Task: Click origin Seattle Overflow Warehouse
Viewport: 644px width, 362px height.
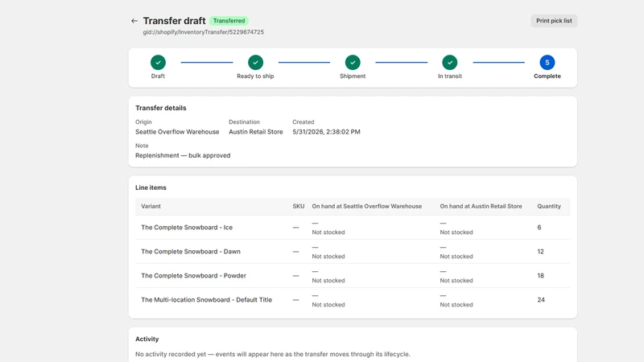Action: tap(177, 132)
